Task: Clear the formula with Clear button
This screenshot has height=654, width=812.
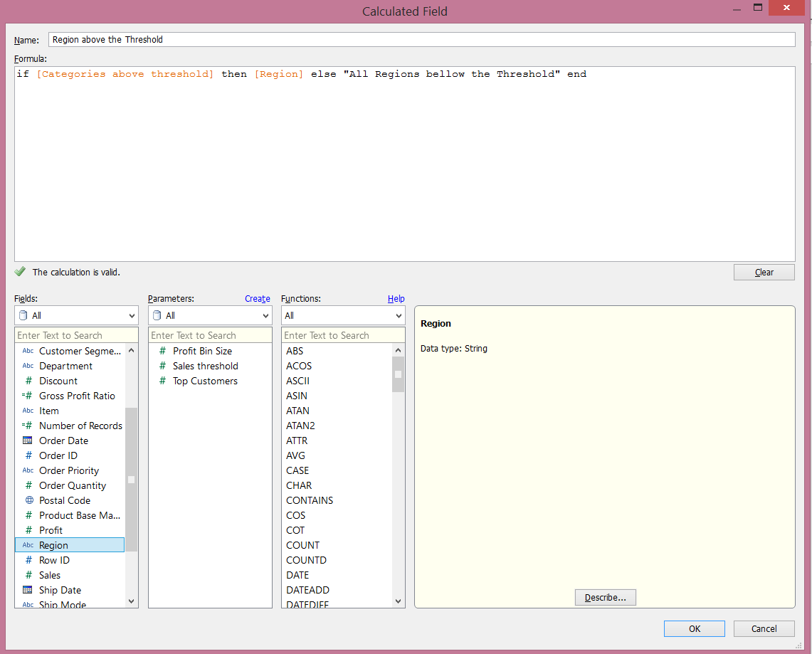Action: click(x=764, y=273)
